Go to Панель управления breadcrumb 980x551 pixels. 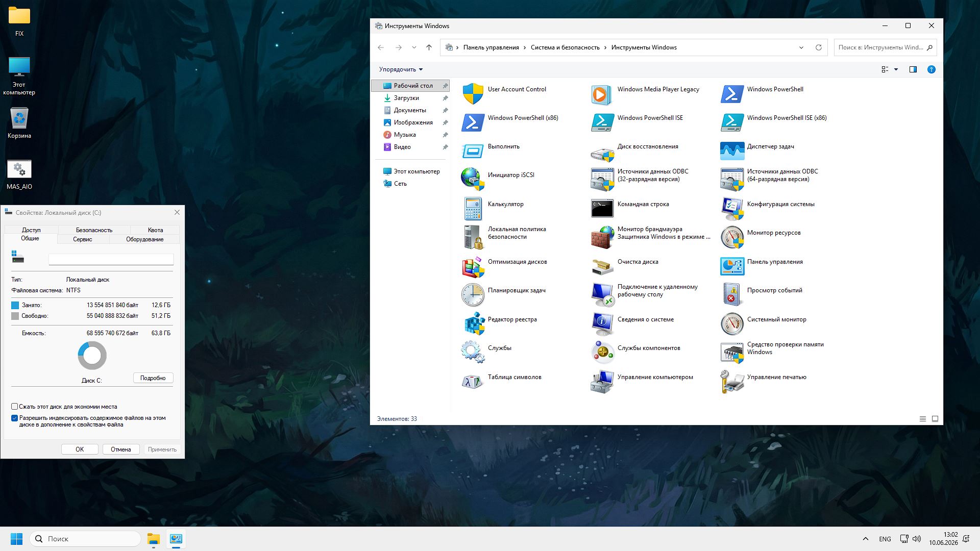click(491, 47)
